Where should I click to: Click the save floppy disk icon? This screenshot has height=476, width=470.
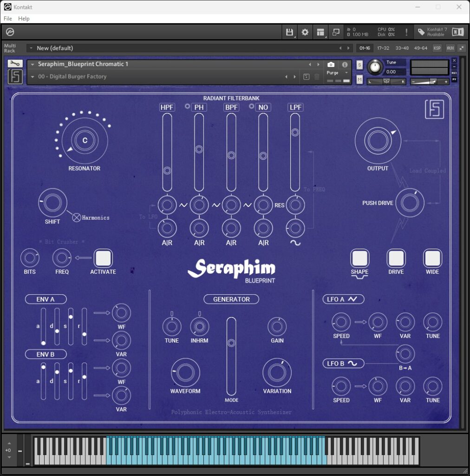289,32
